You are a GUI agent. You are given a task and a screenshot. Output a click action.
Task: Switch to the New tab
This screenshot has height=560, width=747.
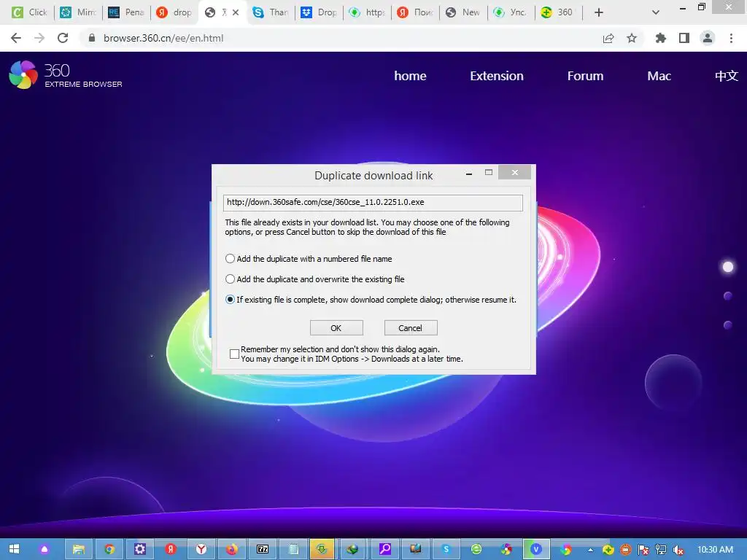pyautogui.click(x=463, y=12)
